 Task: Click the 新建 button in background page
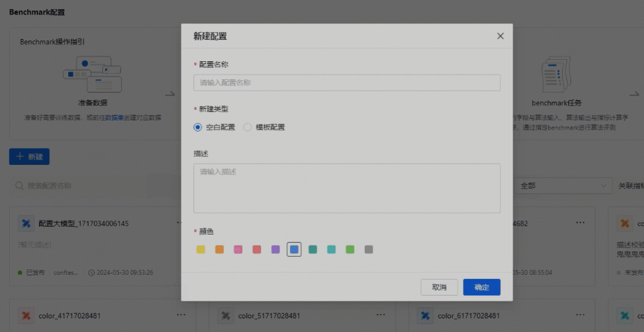pos(29,157)
